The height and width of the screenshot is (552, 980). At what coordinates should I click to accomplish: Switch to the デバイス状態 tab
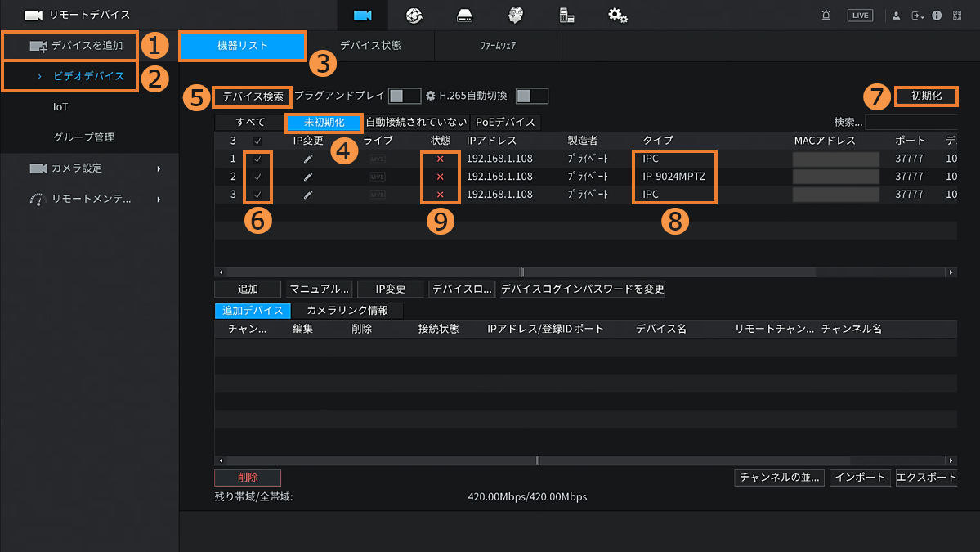point(370,46)
